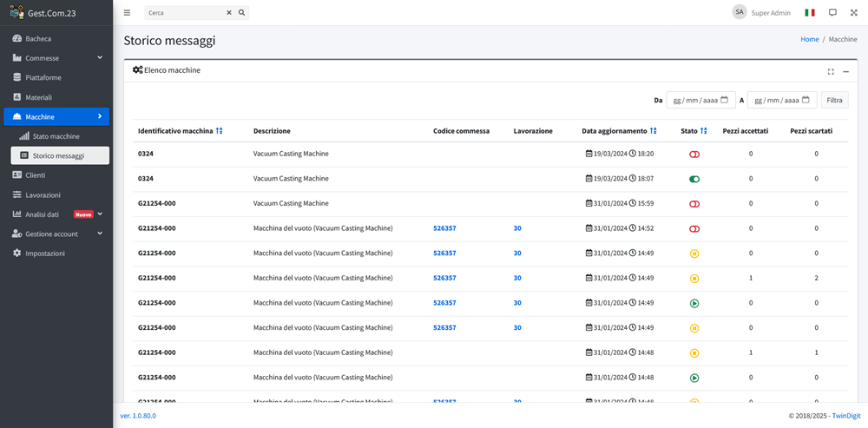Open the Super Admin user avatar
This screenshot has height=428, width=868.
coord(739,12)
